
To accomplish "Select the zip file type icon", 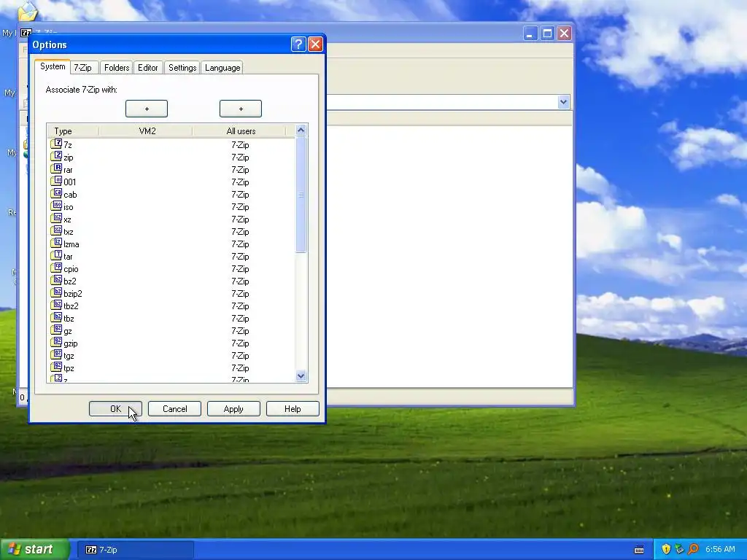I will pyautogui.click(x=56, y=156).
